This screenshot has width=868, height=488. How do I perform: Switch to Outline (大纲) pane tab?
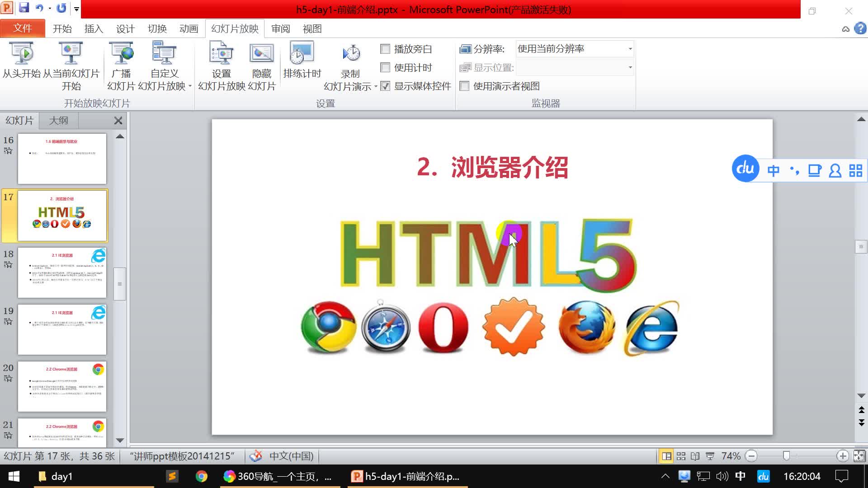[58, 121]
